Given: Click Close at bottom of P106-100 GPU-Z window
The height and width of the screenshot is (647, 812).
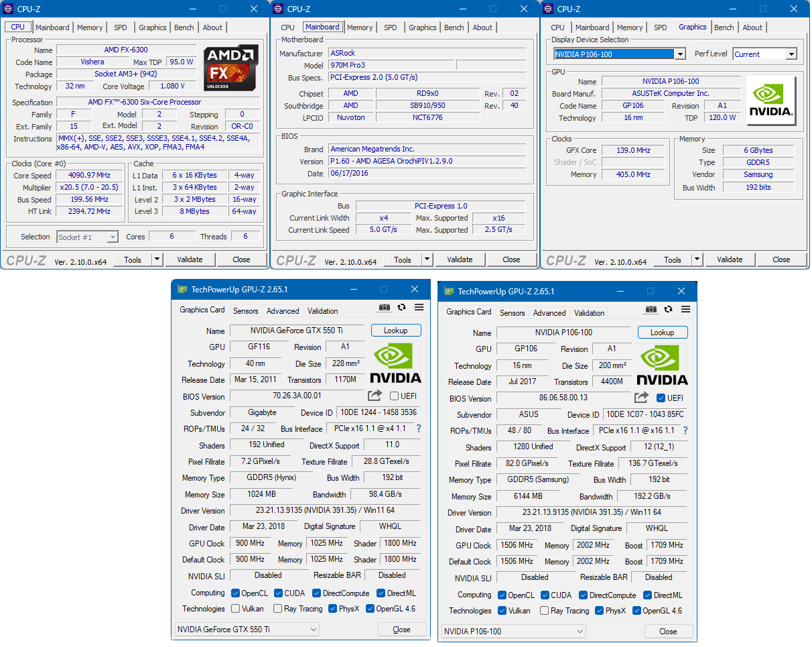Looking at the screenshot, I should point(669,632).
